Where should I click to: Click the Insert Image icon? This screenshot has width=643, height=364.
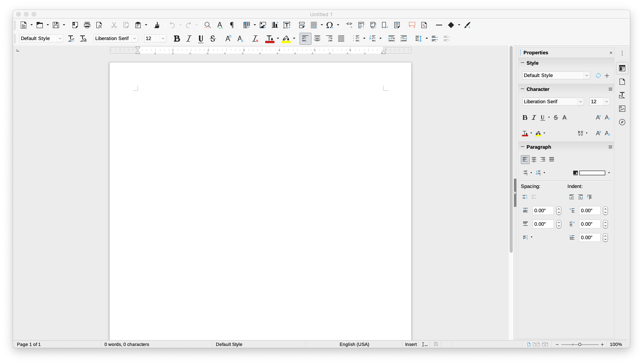tap(263, 25)
